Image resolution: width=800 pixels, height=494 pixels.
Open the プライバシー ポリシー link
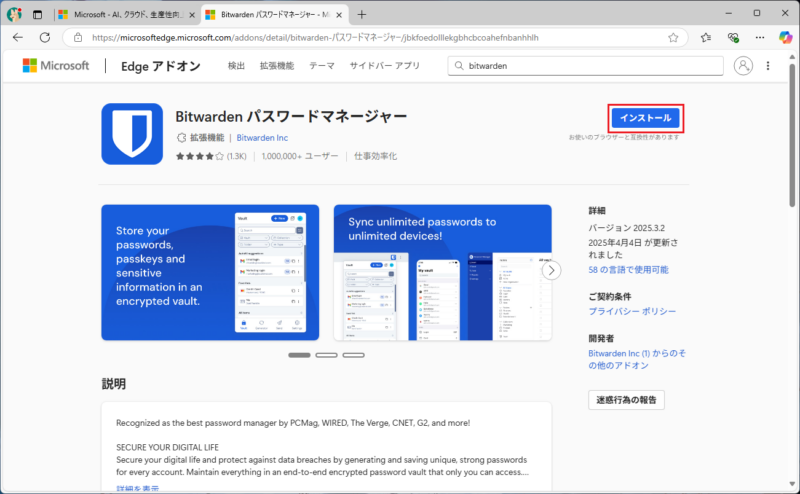tap(632, 311)
